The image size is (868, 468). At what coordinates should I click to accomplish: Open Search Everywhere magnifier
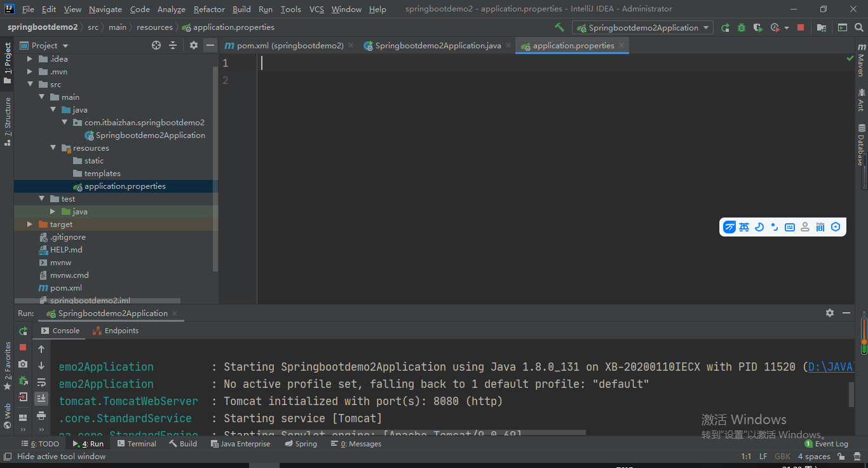point(858,27)
